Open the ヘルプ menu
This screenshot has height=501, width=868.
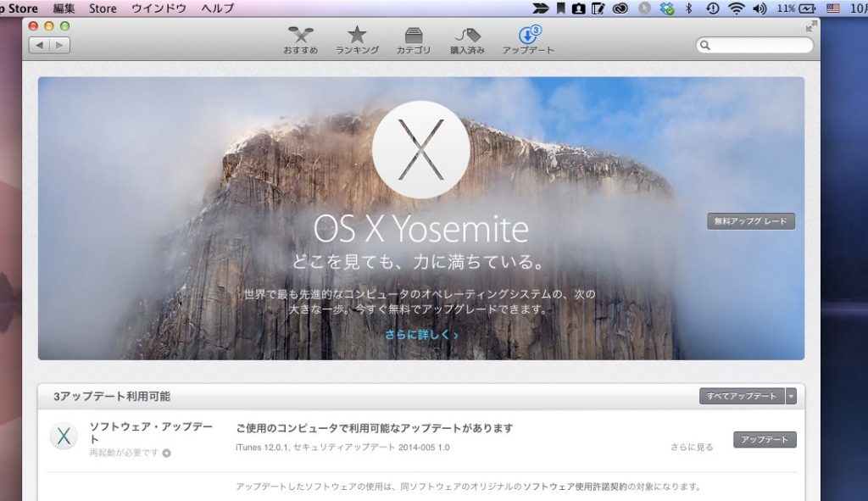[218, 8]
